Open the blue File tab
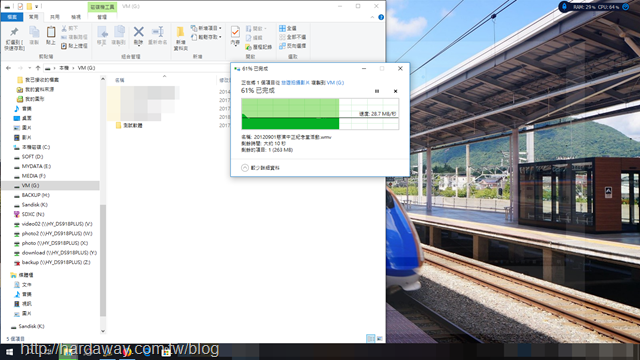This screenshot has height=360, width=640. coord(12,17)
